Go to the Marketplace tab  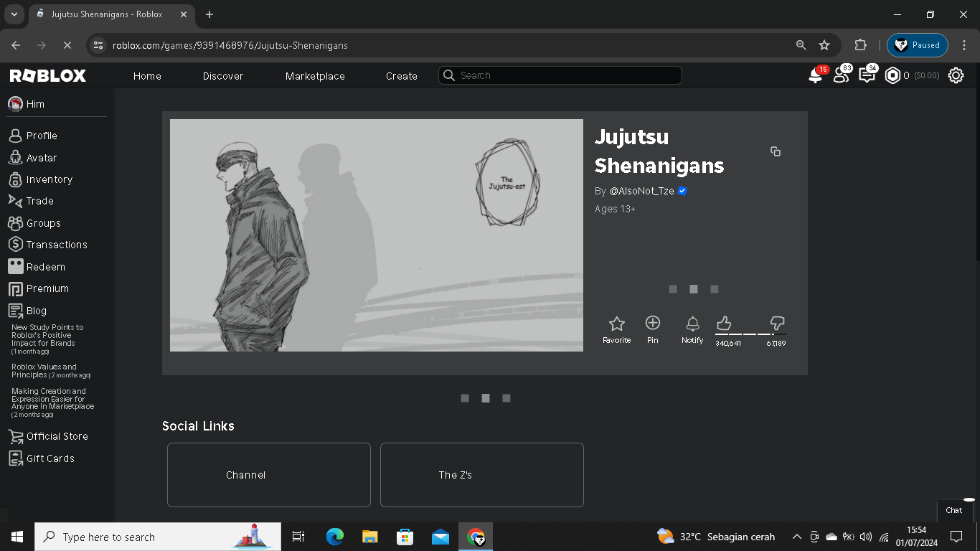click(315, 76)
